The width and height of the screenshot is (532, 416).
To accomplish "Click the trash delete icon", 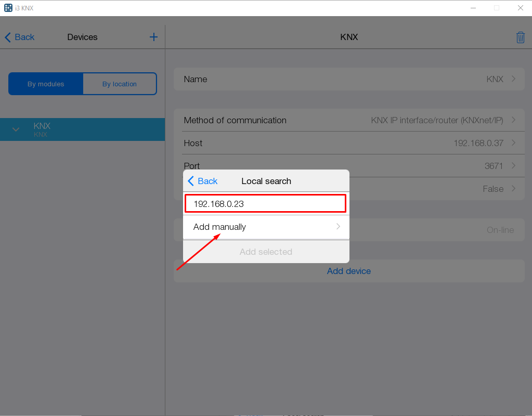I will [520, 37].
